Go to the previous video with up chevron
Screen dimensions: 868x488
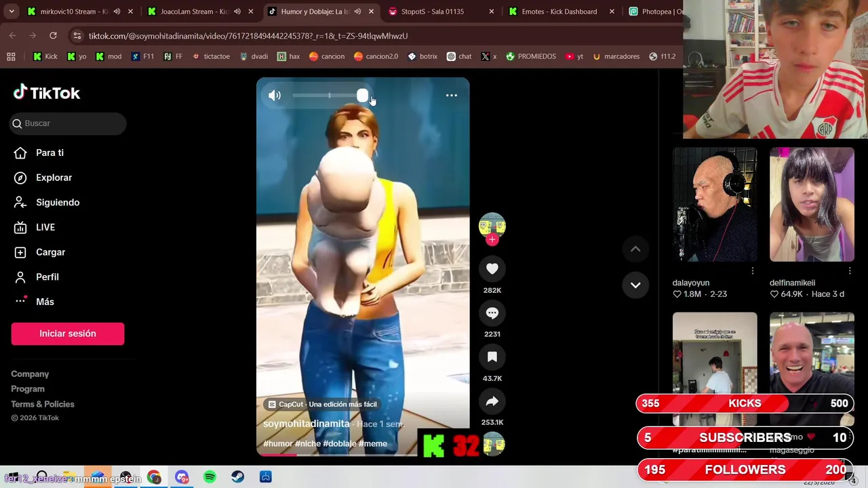tap(635, 249)
